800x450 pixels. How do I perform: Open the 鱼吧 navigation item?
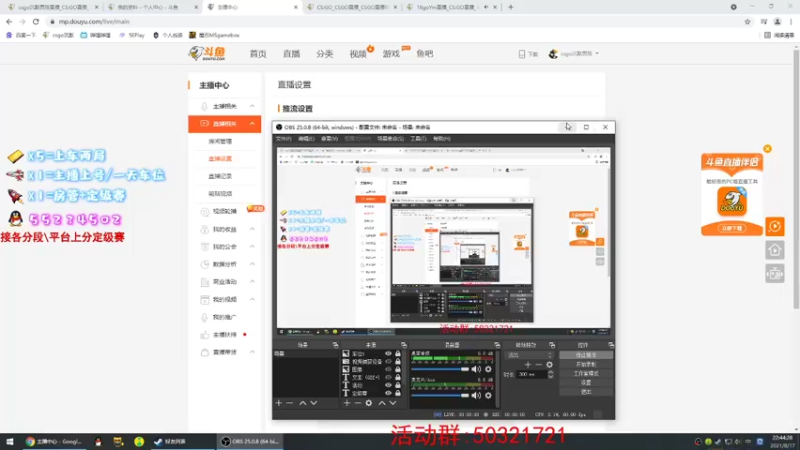(424, 54)
